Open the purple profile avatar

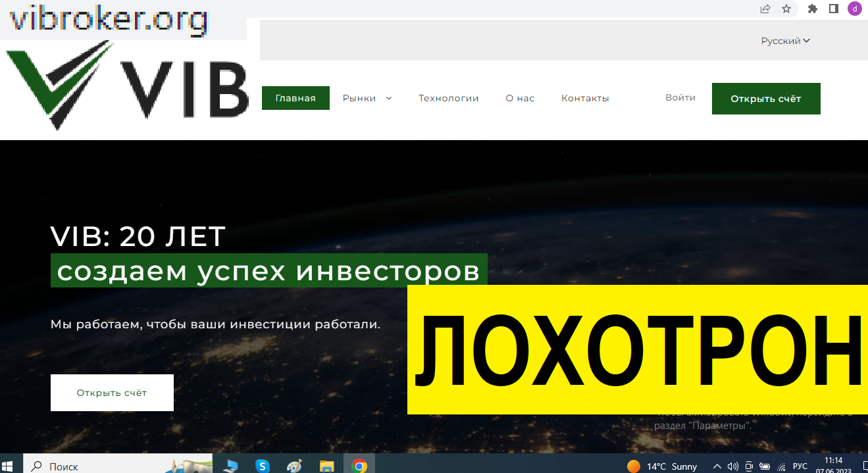click(854, 9)
